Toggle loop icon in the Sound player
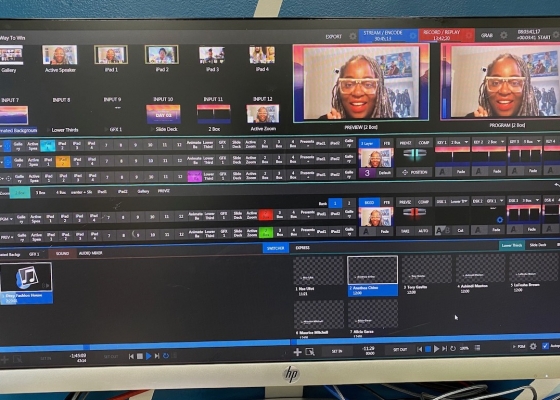The height and width of the screenshot is (400, 560). [x=166, y=356]
